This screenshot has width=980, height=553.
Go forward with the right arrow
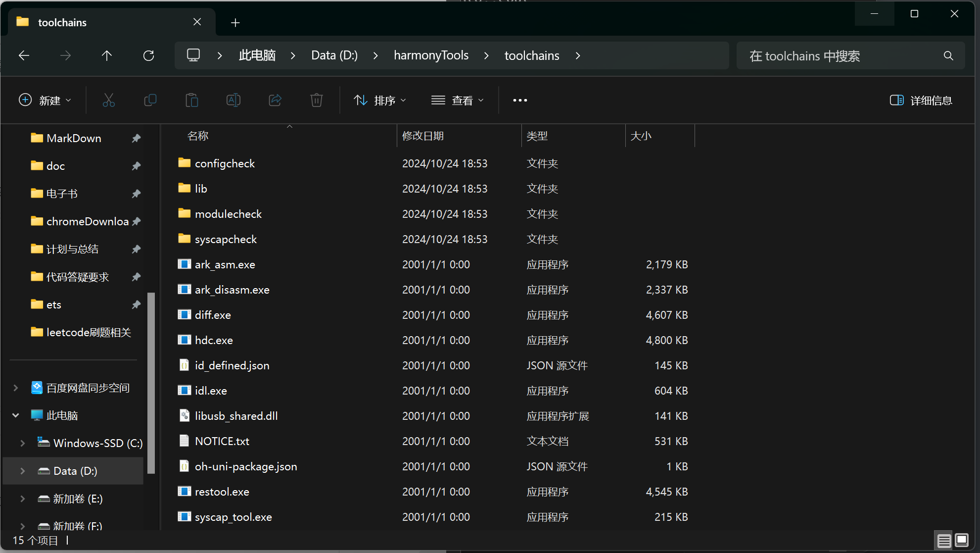(65, 55)
